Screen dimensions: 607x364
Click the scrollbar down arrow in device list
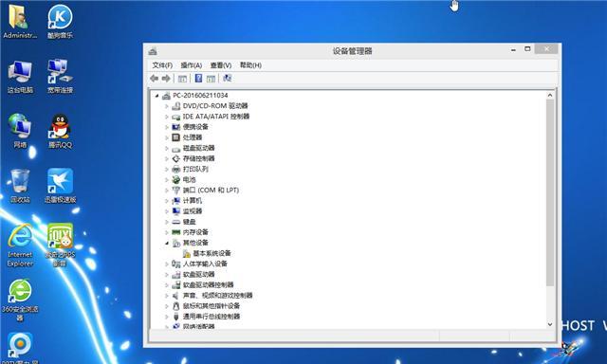(x=550, y=324)
